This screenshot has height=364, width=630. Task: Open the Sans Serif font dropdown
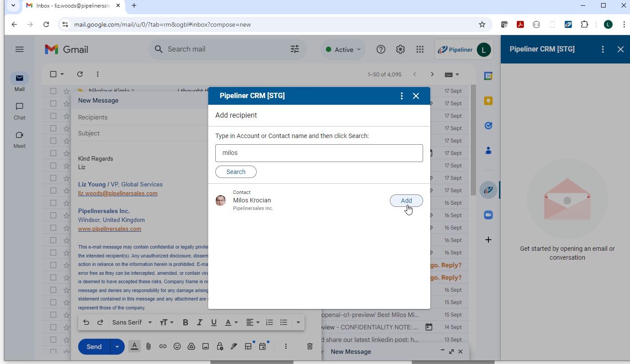pos(132,322)
